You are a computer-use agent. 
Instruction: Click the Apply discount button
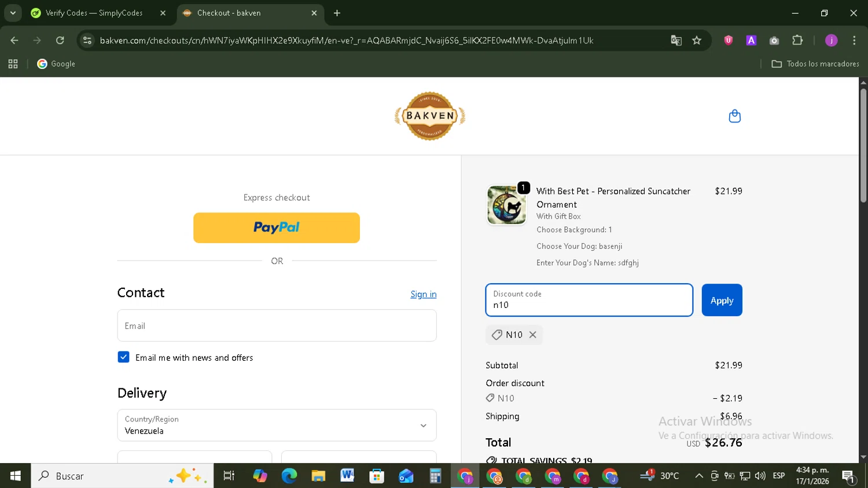(x=722, y=300)
